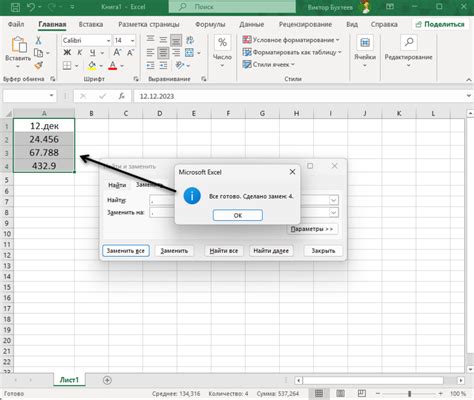Click the Заменить все button

coord(126,251)
